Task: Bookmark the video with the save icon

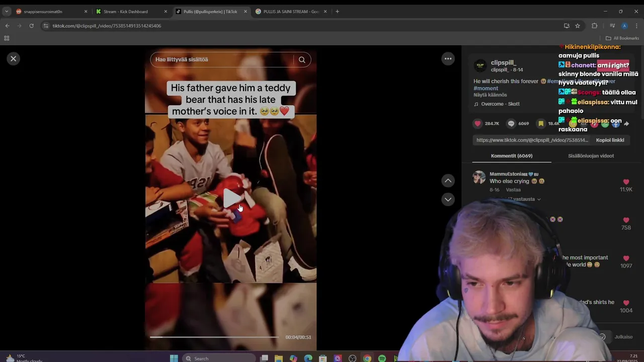Action: [540, 123]
